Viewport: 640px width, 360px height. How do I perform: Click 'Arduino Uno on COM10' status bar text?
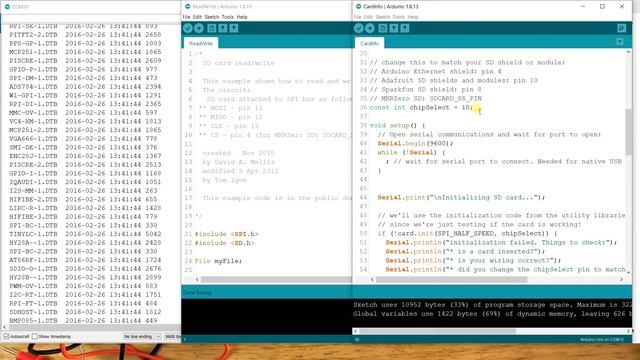(x=602, y=340)
